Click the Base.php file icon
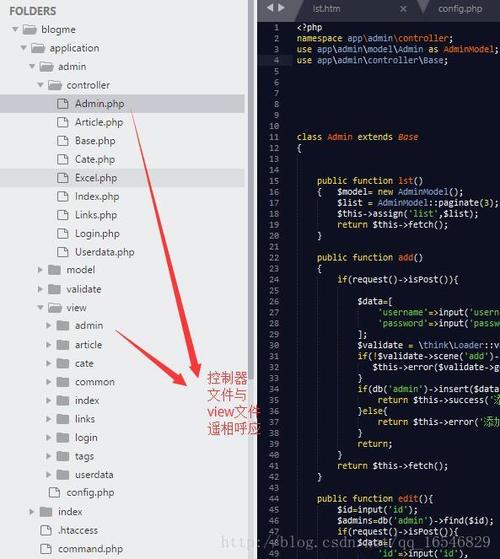 click(x=63, y=141)
